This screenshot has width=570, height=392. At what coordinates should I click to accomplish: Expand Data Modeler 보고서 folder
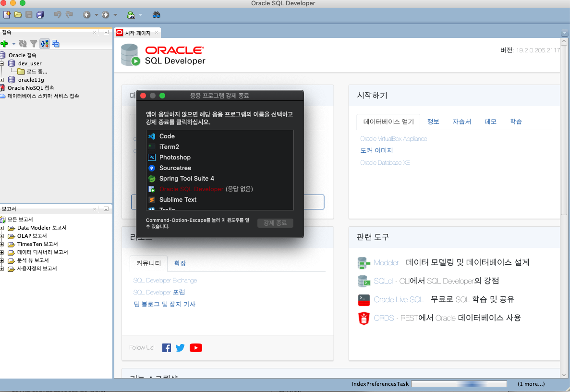coord(2,228)
